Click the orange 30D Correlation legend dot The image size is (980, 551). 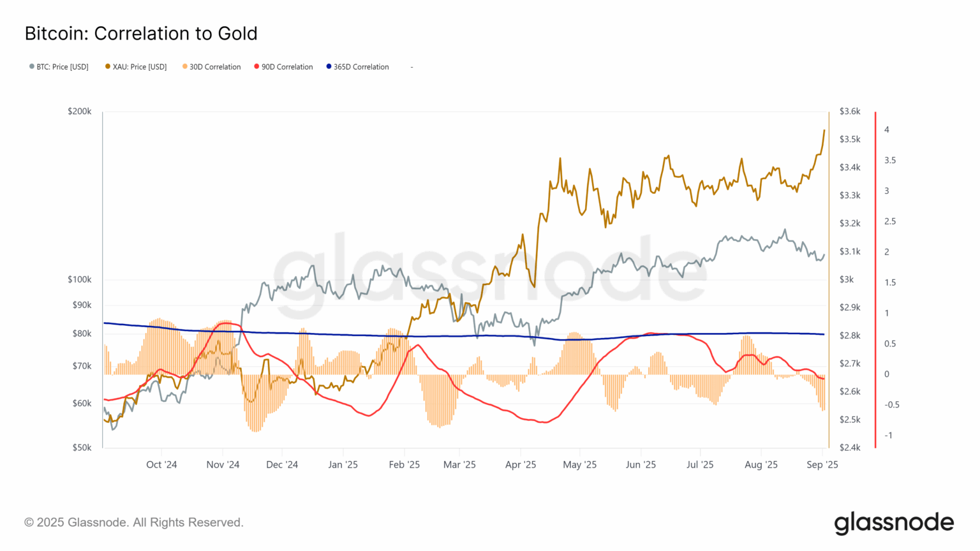point(185,66)
